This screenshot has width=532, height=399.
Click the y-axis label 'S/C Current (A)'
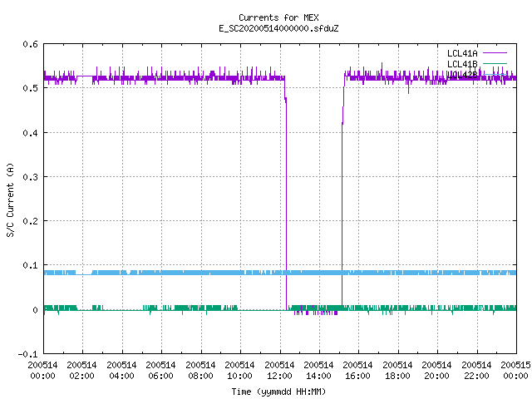pyautogui.click(x=10, y=199)
